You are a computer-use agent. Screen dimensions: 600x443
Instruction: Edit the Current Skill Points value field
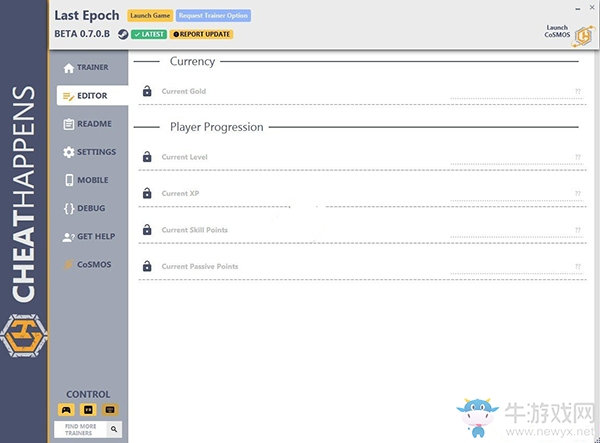click(517, 231)
